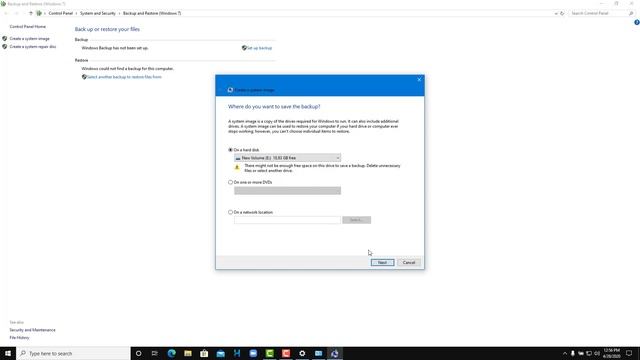Open the red app icon on taskbar
The height and width of the screenshot is (360, 640).
pyautogui.click(x=286, y=353)
